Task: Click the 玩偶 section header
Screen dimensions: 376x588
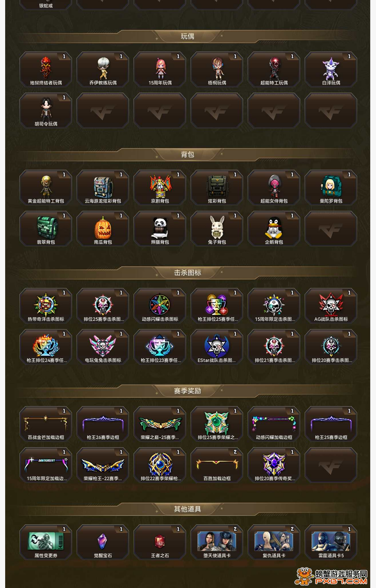Action: click(188, 36)
